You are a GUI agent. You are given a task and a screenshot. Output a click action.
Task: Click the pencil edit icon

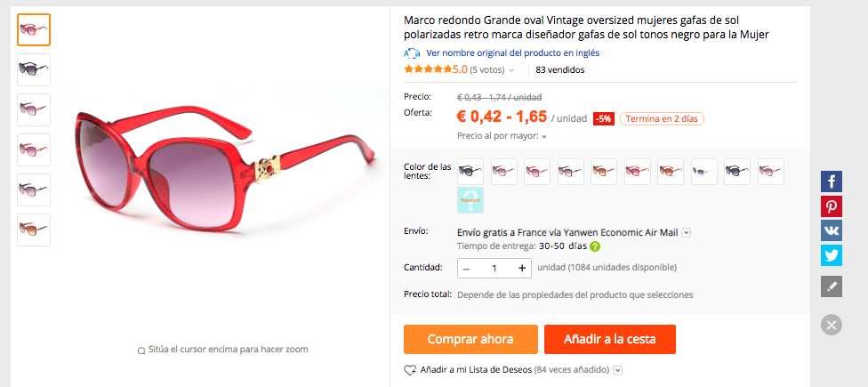pos(831,286)
